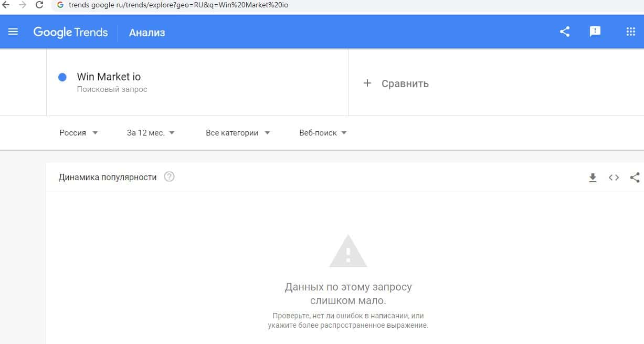The image size is (644, 344).
Task: Click the plus icon next to Сравнить
Action: [367, 83]
